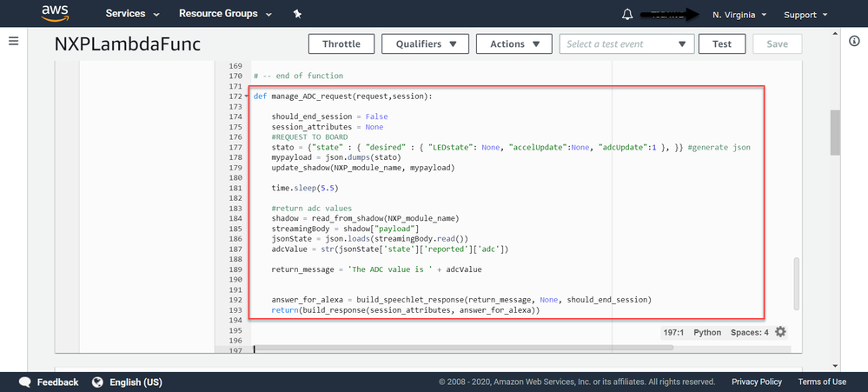Click the language globe icon
Screen dimensions: 868x392
pos(98,382)
